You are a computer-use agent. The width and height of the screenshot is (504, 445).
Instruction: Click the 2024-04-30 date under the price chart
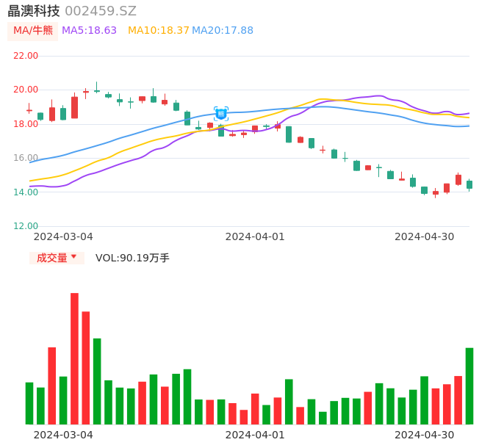coord(425,237)
